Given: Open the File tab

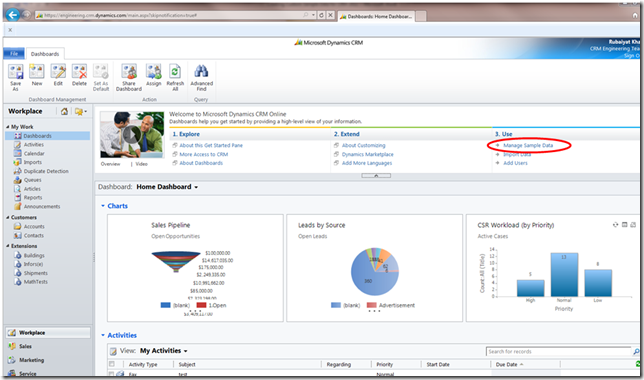Looking at the screenshot, I should click(x=14, y=53).
